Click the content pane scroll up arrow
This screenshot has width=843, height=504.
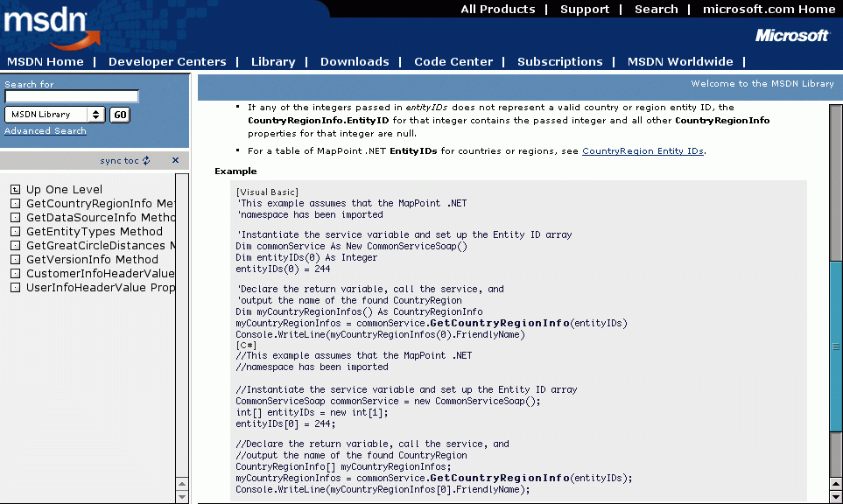[x=835, y=484]
